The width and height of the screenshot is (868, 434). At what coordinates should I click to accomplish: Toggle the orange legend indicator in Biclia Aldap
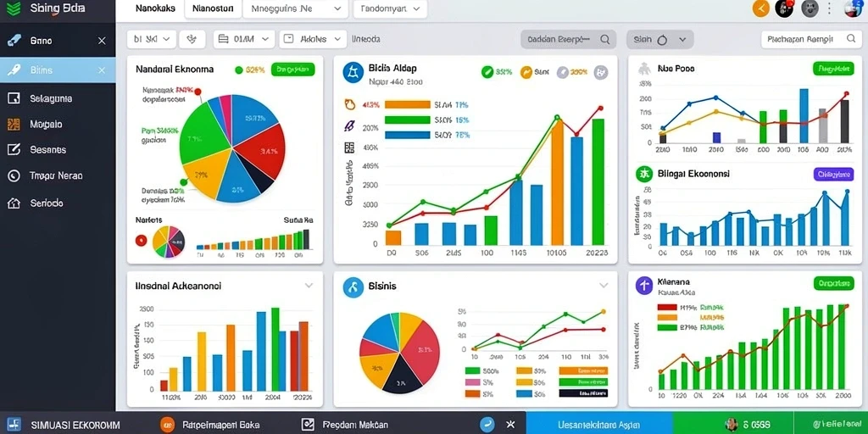pos(526,71)
